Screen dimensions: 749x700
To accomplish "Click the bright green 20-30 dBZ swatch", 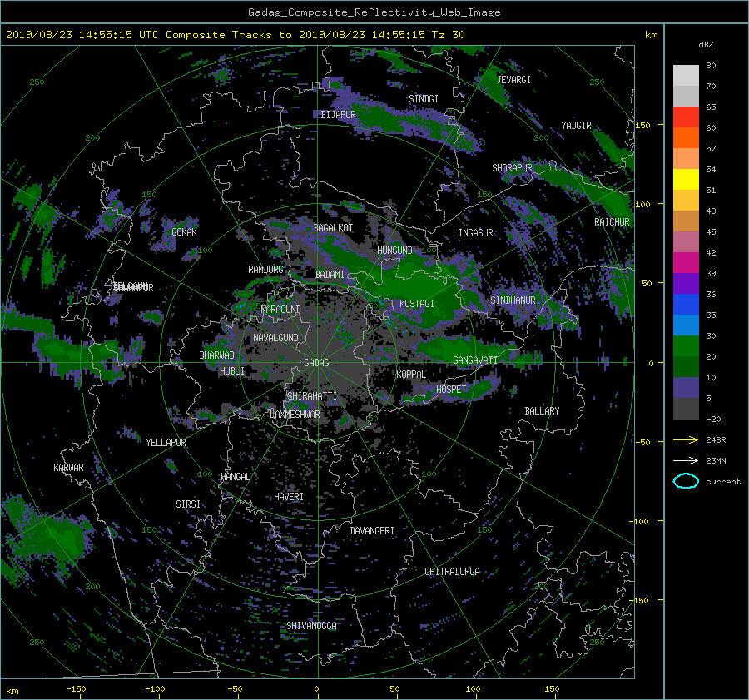I will [686, 346].
